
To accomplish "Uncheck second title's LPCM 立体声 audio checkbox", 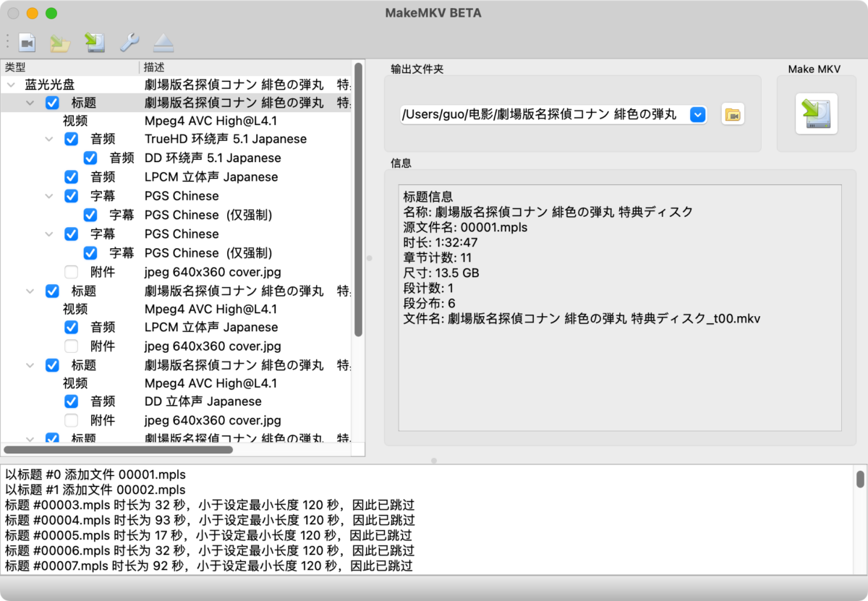I will point(71,327).
